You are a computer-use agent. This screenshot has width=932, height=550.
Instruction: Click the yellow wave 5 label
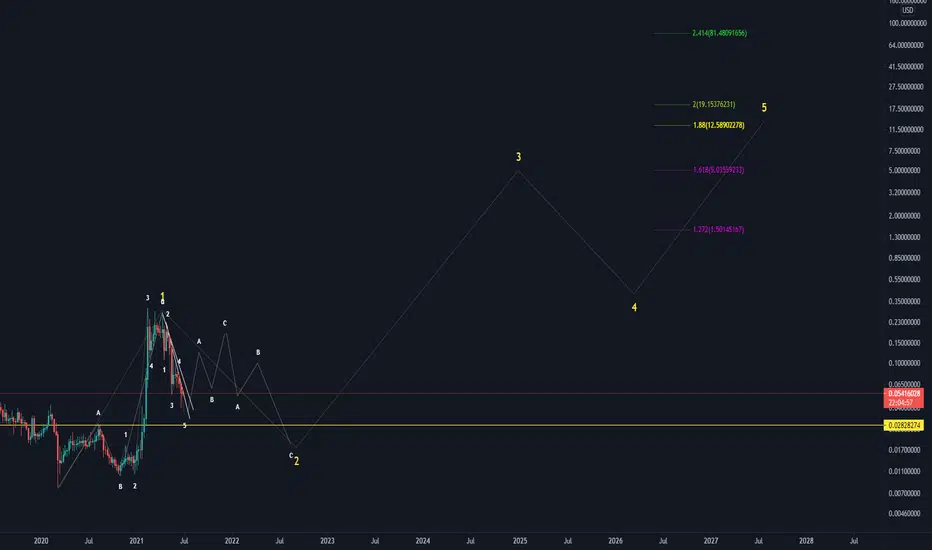coord(764,108)
